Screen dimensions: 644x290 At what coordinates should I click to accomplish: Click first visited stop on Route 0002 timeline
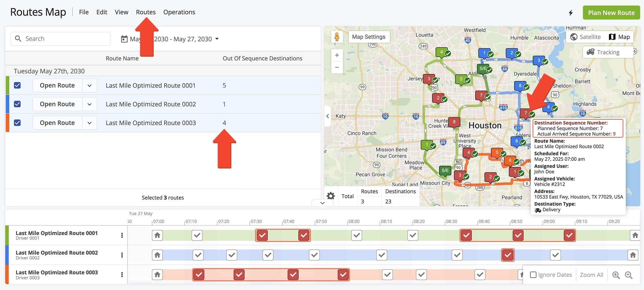198,255
